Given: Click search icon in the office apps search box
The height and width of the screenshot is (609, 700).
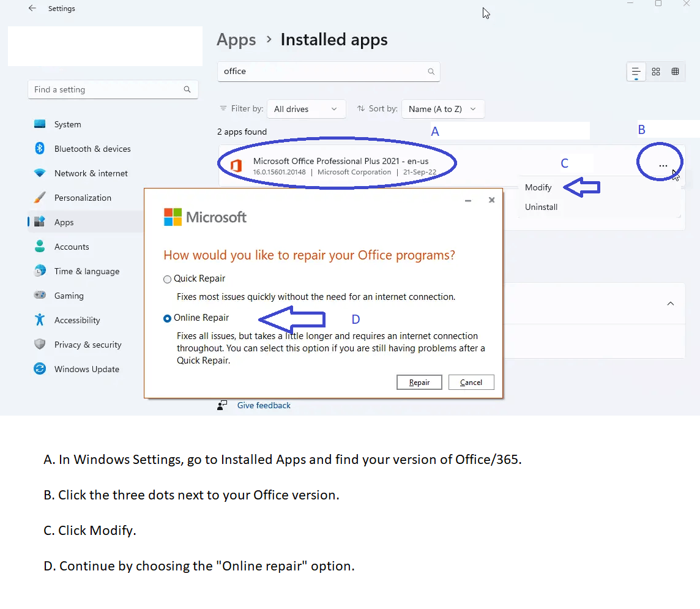Looking at the screenshot, I should point(431,72).
